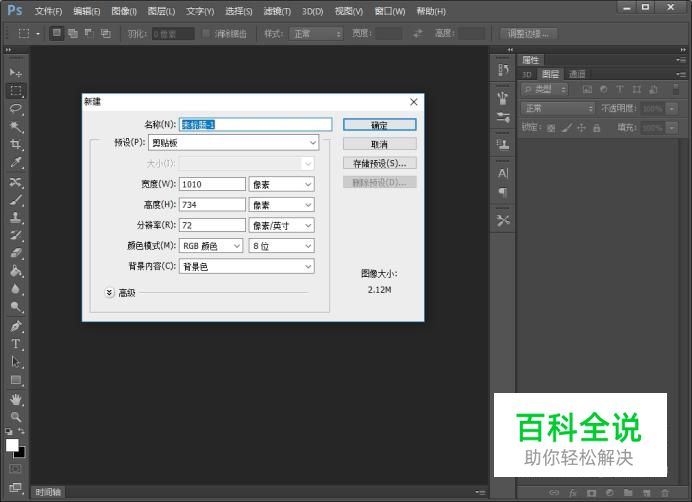Swap foreground and background colors
692x502 pixels.
[x=22, y=432]
